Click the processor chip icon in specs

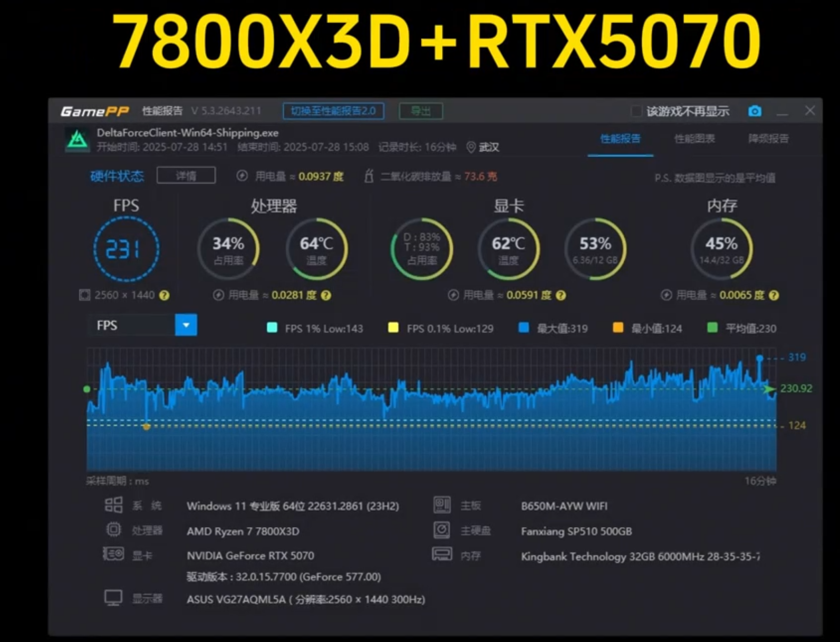tap(113, 529)
